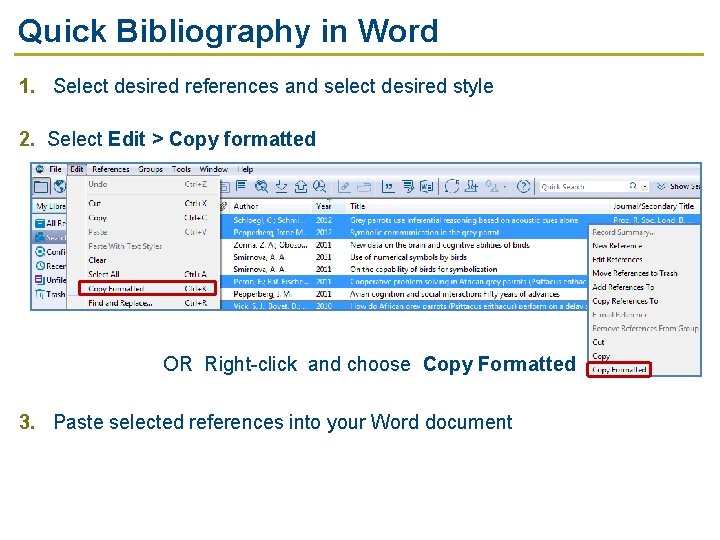Sort by the Title column header
This screenshot has width=720, height=540.
[x=478, y=206]
